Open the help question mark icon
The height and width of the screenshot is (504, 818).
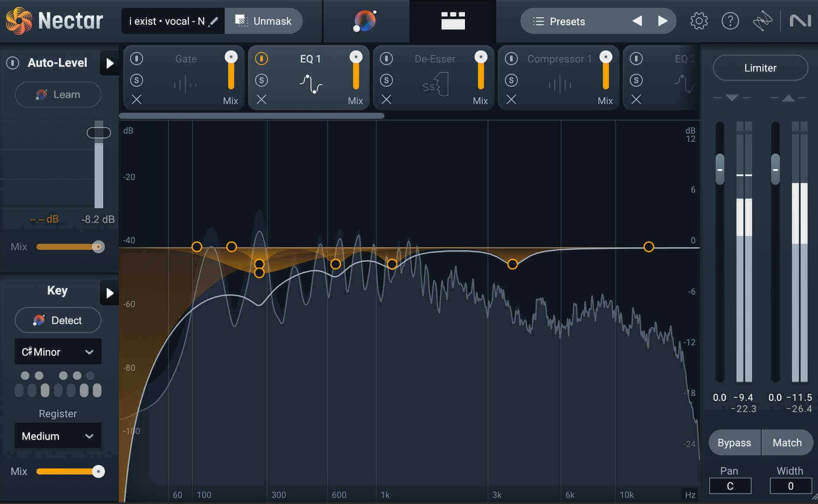pos(730,21)
